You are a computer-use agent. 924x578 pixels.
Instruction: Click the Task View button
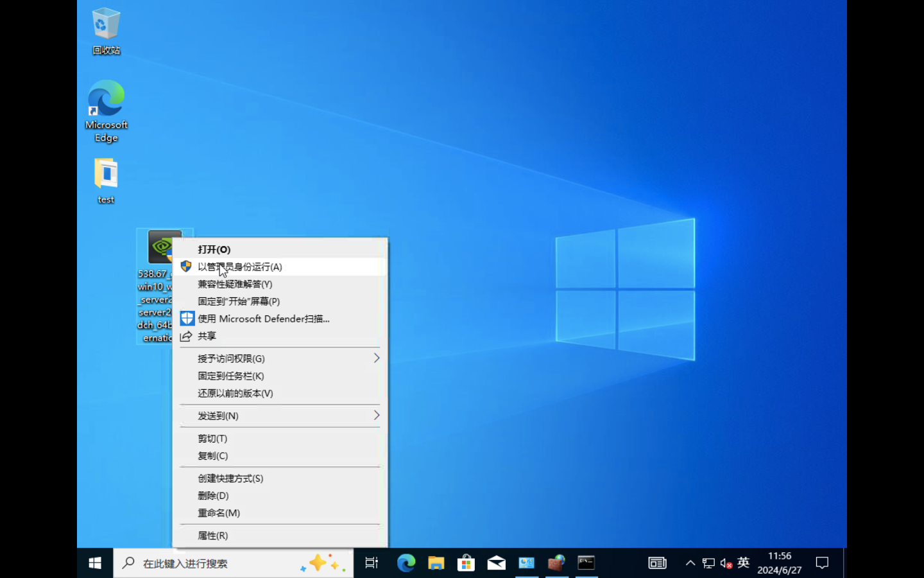(372, 563)
